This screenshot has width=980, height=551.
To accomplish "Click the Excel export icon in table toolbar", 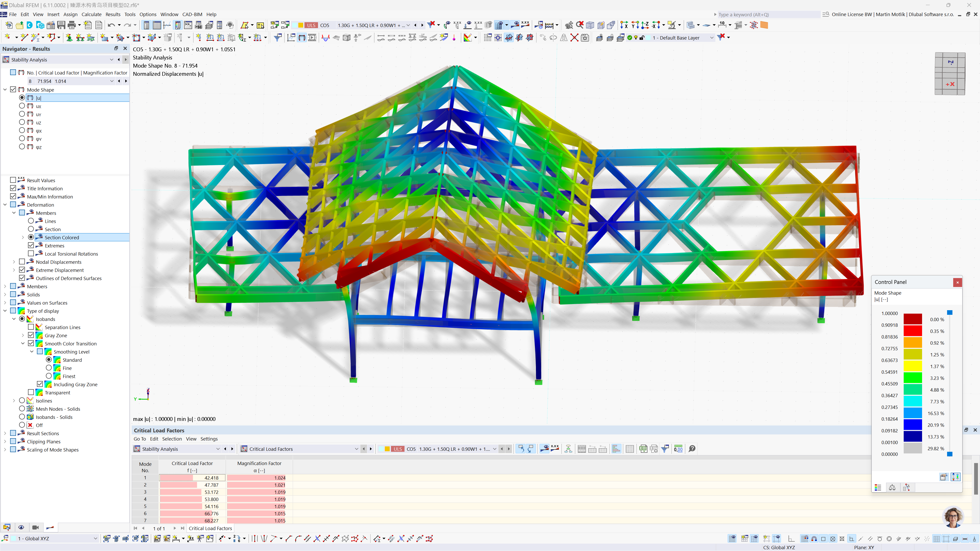I will click(643, 449).
